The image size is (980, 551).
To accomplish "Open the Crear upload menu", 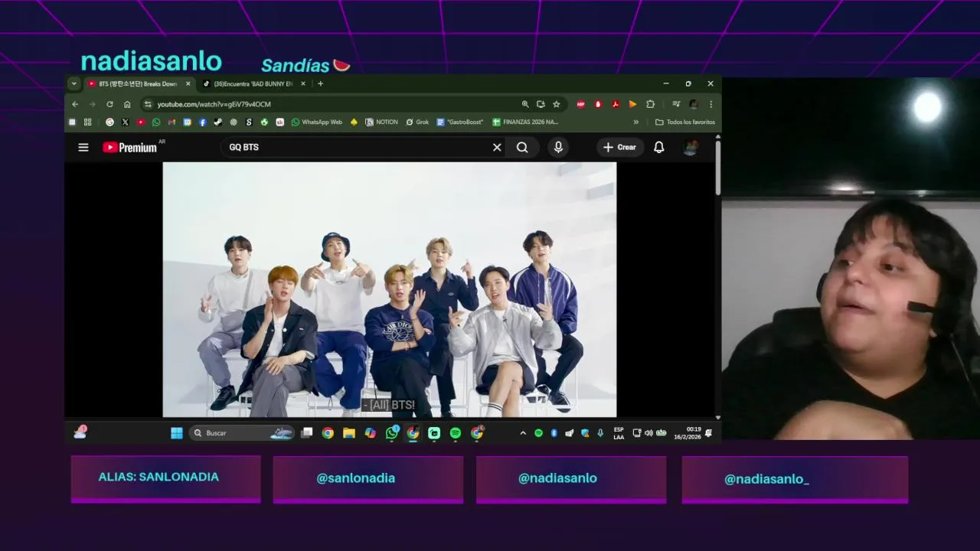I will click(x=620, y=147).
